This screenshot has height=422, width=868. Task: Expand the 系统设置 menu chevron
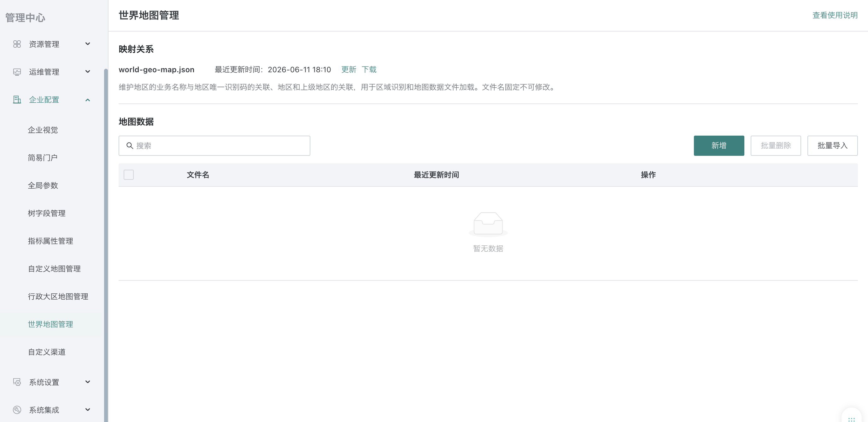(88, 382)
